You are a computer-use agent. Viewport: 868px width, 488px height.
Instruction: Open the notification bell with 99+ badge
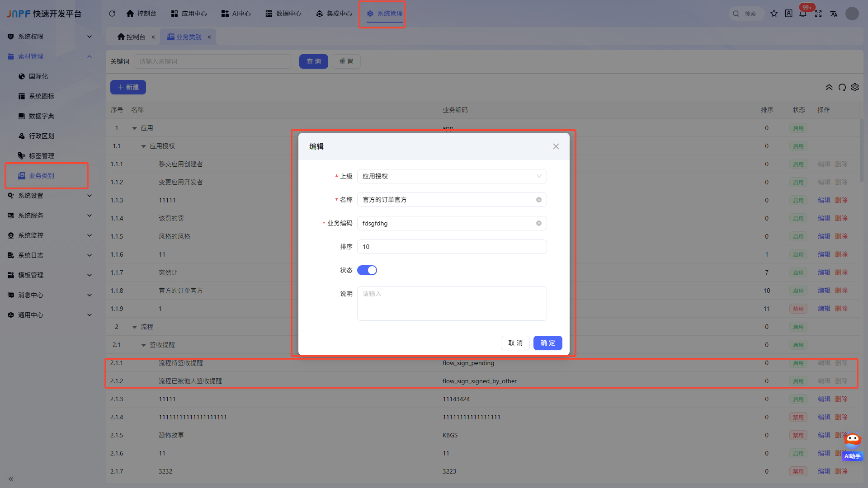pyautogui.click(x=803, y=14)
